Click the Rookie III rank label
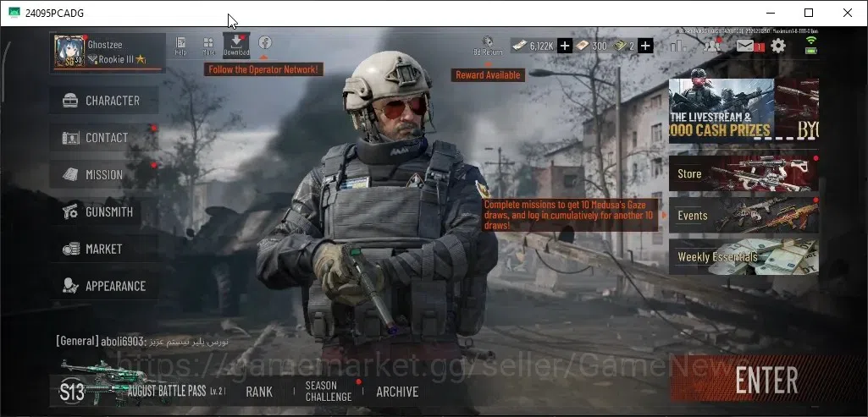This screenshot has height=417, width=868. click(117, 59)
